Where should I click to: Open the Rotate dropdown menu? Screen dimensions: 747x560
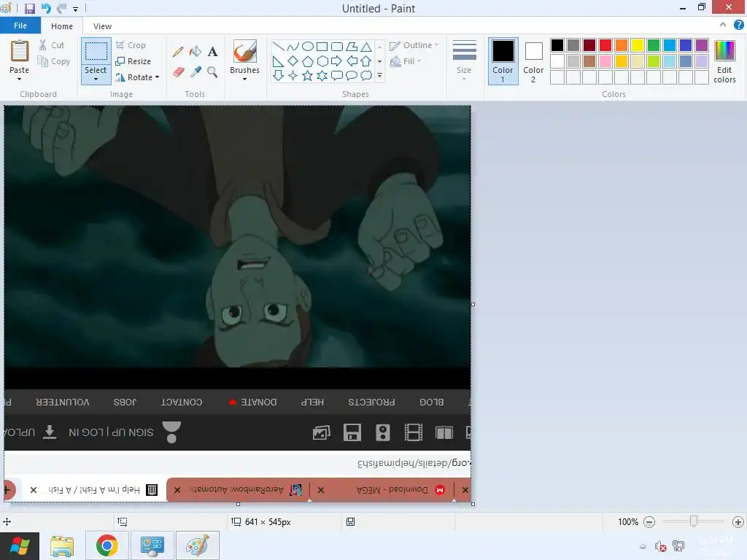(x=137, y=77)
